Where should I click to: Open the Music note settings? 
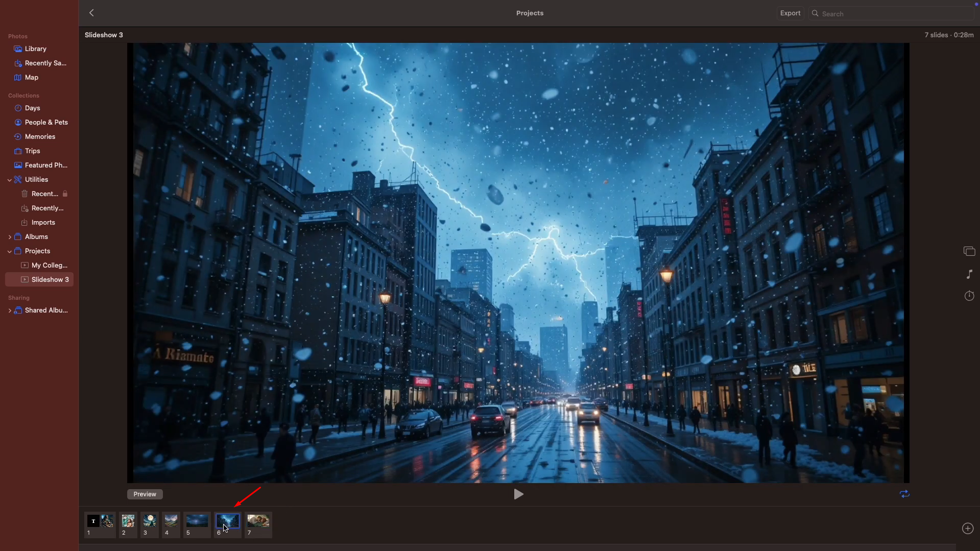coord(969,275)
